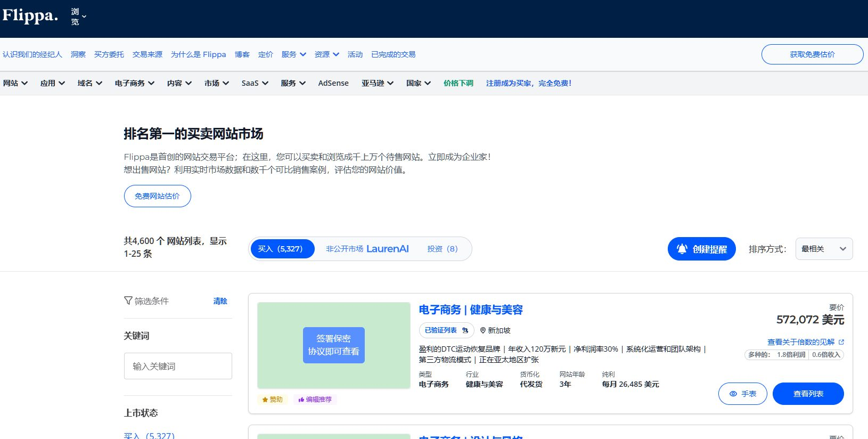This screenshot has width=868, height=439.
Task: Expand the 内容 category menu
Action: [x=179, y=83]
